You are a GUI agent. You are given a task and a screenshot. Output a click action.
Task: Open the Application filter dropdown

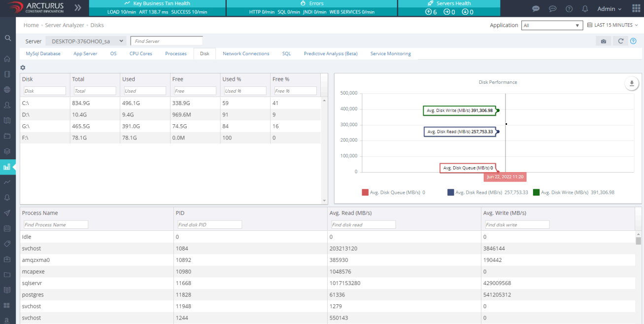point(552,25)
